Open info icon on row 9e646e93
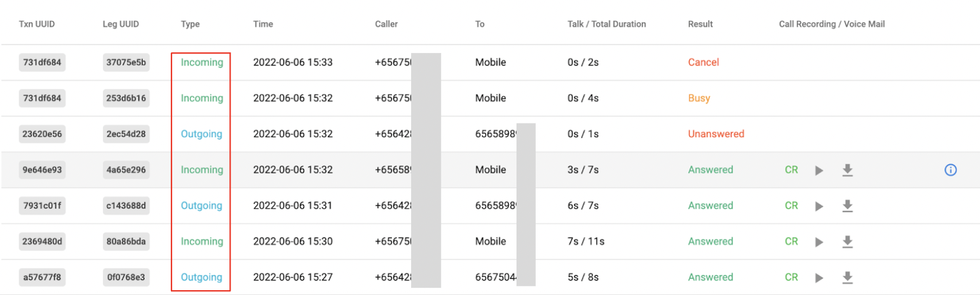This screenshot has width=980, height=295. pyautogui.click(x=951, y=170)
